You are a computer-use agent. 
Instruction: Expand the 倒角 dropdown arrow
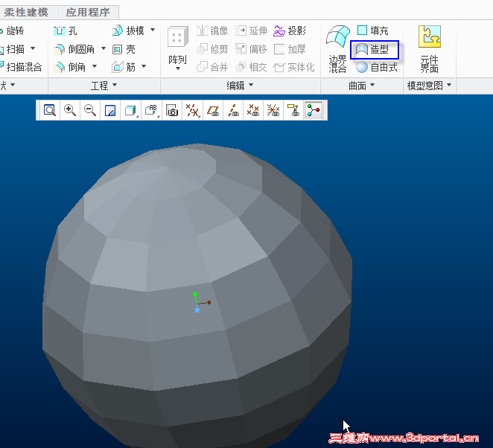95,66
